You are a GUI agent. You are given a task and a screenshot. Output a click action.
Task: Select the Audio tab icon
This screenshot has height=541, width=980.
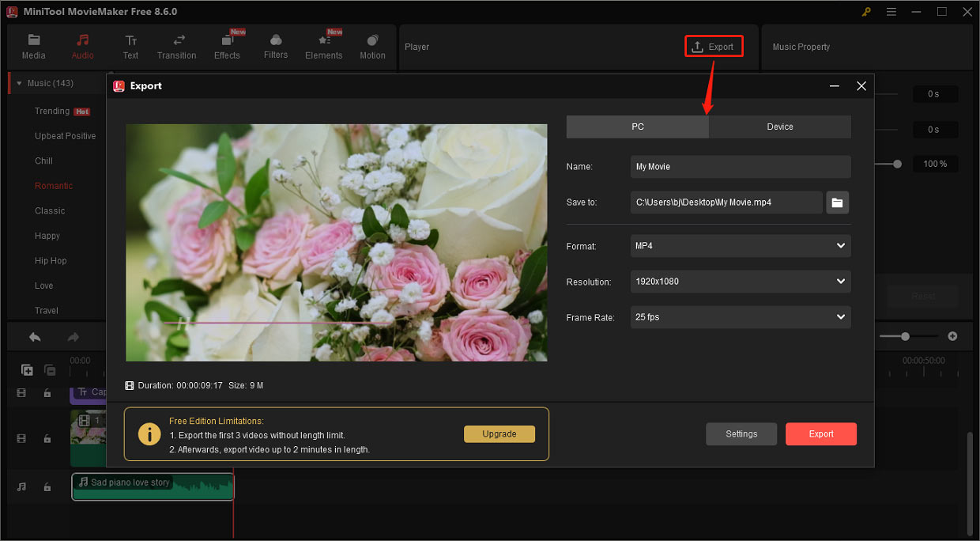pyautogui.click(x=82, y=40)
